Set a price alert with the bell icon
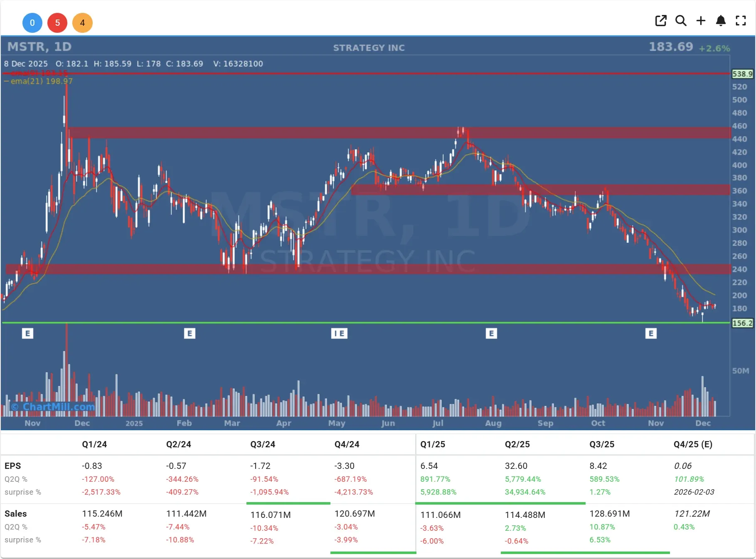This screenshot has width=756, height=559. [x=721, y=20]
